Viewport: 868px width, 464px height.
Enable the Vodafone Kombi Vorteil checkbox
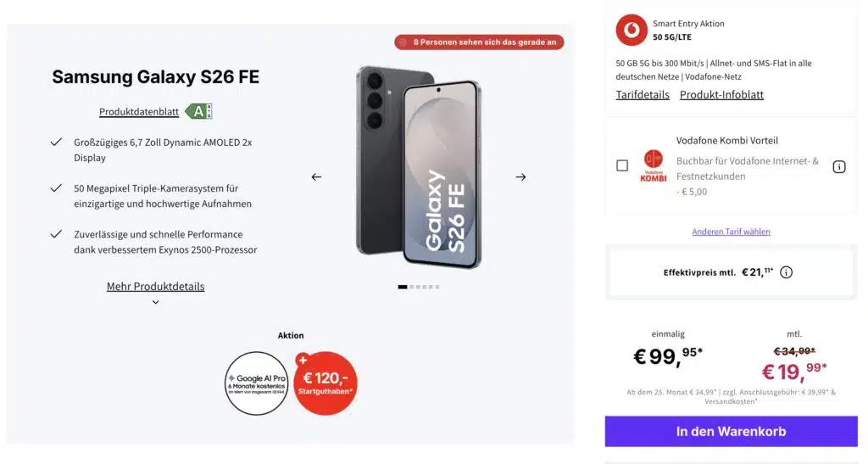point(622,165)
